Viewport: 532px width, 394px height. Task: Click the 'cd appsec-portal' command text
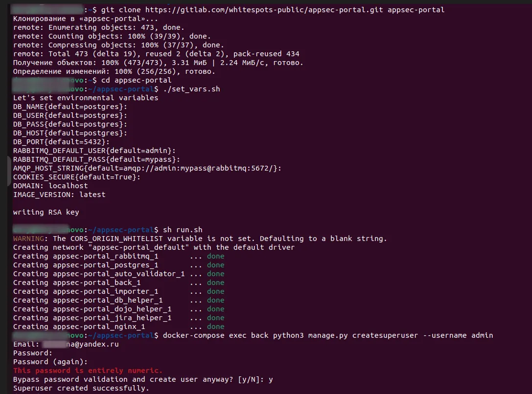(136, 80)
